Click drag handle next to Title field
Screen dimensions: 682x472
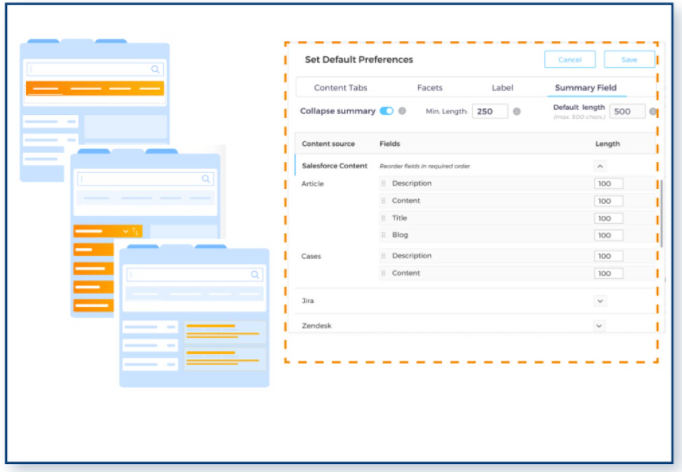(383, 218)
